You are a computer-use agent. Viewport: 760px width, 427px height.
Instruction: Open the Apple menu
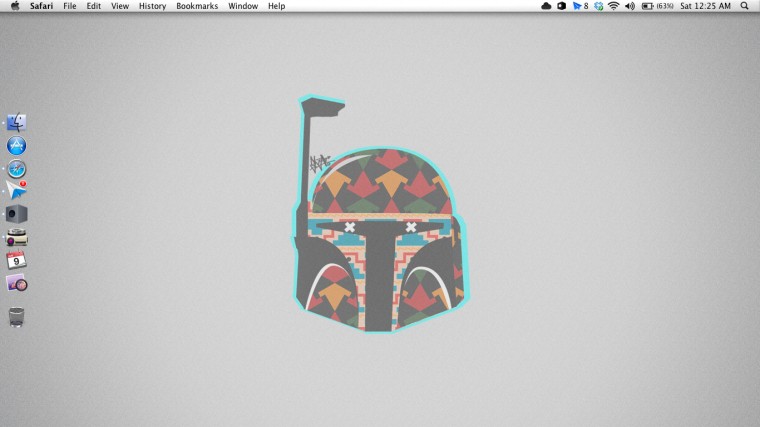click(x=15, y=6)
